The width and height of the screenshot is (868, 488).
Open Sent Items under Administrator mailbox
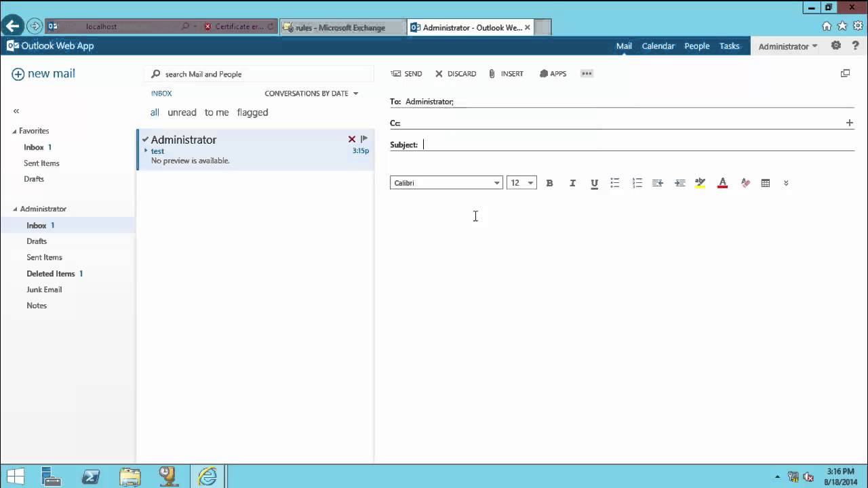(44, 258)
